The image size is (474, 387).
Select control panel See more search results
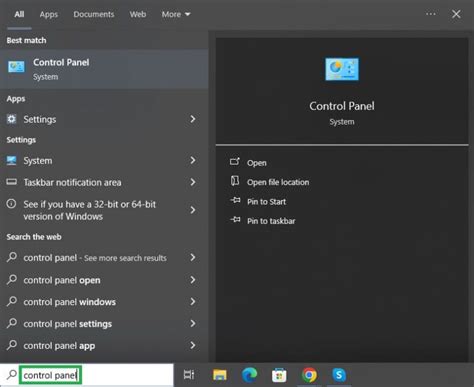(104, 258)
